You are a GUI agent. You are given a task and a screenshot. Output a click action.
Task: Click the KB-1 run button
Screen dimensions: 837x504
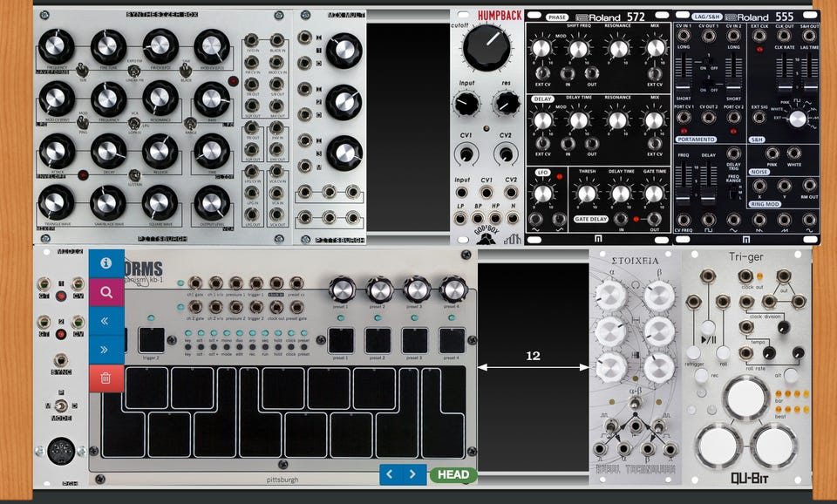click(265, 346)
